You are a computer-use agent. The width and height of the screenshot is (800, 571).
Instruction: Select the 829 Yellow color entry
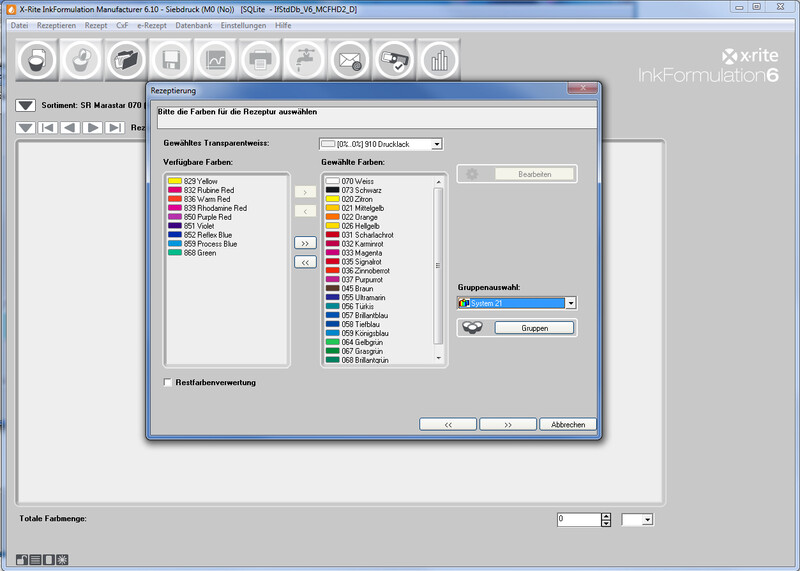[200, 181]
